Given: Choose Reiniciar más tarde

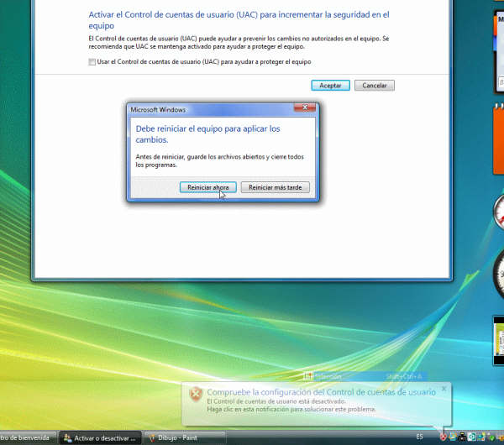Looking at the screenshot, I should pyautogui.click(x=276, y=187).
